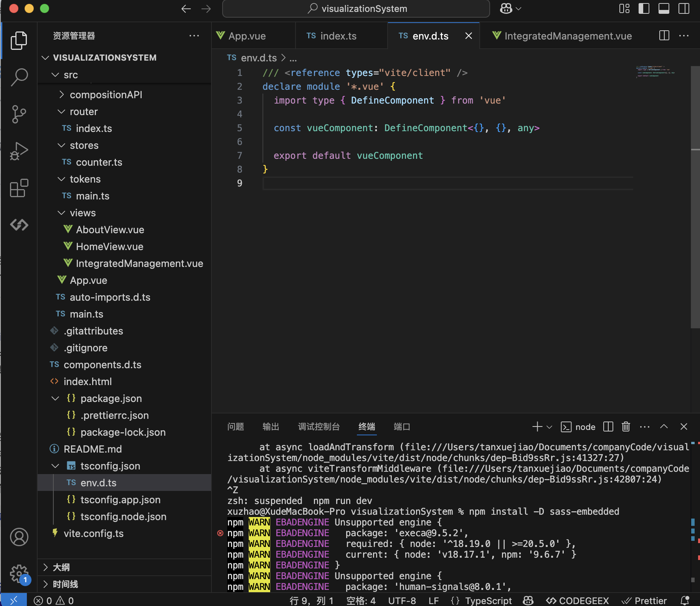Viewport: 700px width, 606px height.
Task: Open more editor actions menu
Action: coord(684,36)
